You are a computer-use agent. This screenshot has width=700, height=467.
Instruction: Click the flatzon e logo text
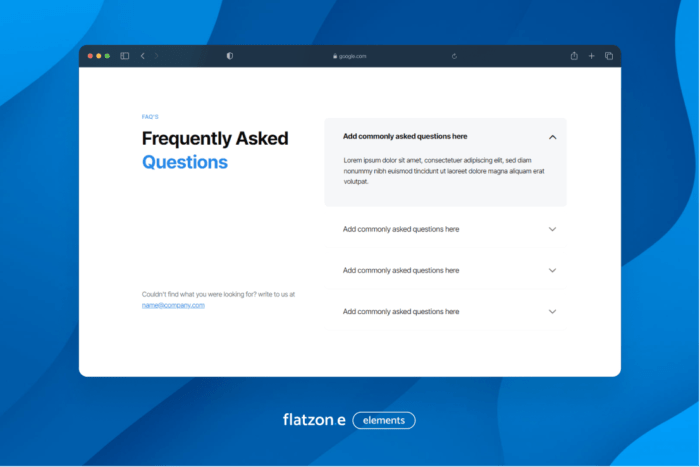313,420
